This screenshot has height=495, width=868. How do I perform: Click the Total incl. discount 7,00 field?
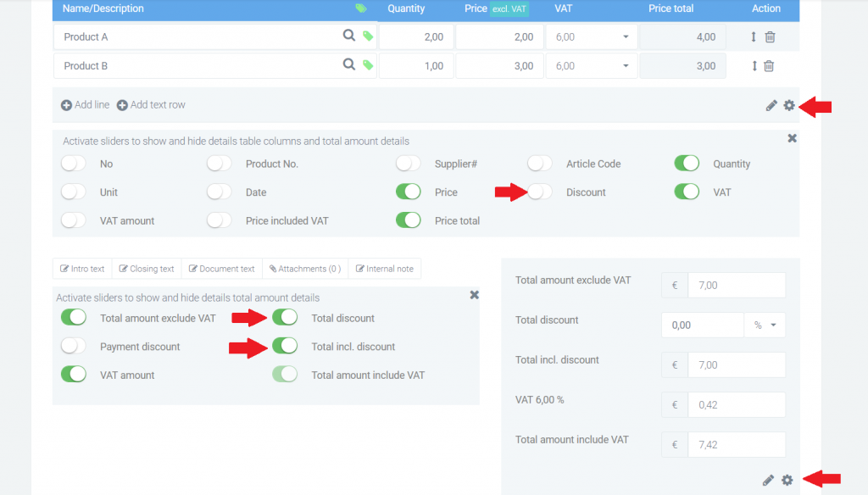tap(737, 364)
